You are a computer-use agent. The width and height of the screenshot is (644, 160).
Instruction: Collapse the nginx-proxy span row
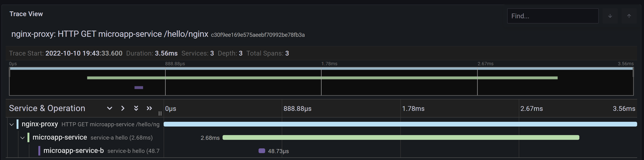pyautogui.click(x=12, y=124)
